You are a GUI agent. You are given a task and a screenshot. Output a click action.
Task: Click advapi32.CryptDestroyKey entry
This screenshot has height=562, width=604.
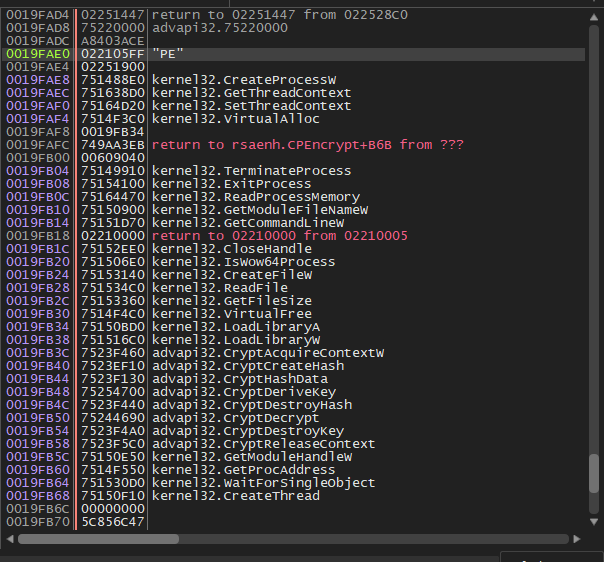click(x=248, y=431)
